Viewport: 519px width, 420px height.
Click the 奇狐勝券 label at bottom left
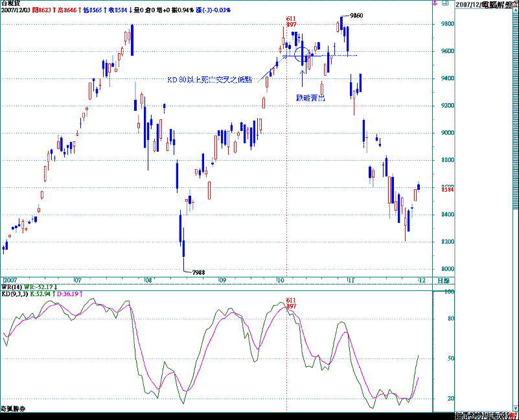14,410
